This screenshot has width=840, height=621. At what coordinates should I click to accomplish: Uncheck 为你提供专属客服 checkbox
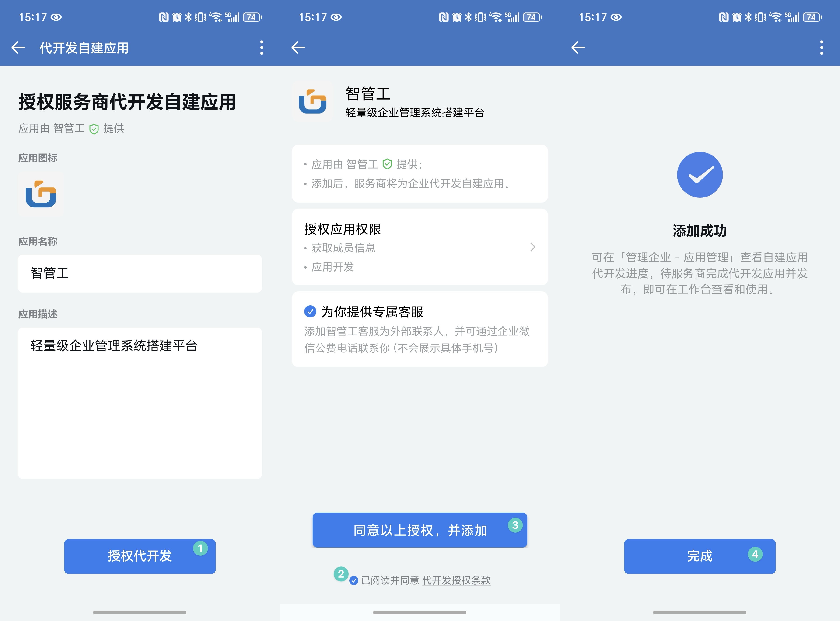310,311
